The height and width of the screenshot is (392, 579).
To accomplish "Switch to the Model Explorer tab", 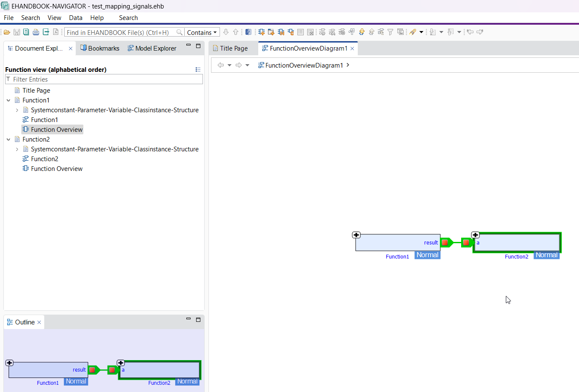I will click(x=152, y=48).
